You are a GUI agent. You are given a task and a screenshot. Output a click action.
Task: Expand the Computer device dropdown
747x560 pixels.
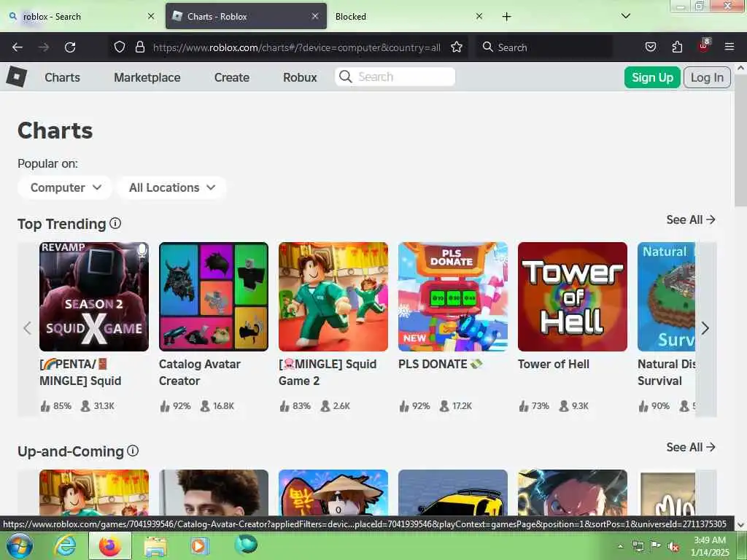tap(65, 187)
